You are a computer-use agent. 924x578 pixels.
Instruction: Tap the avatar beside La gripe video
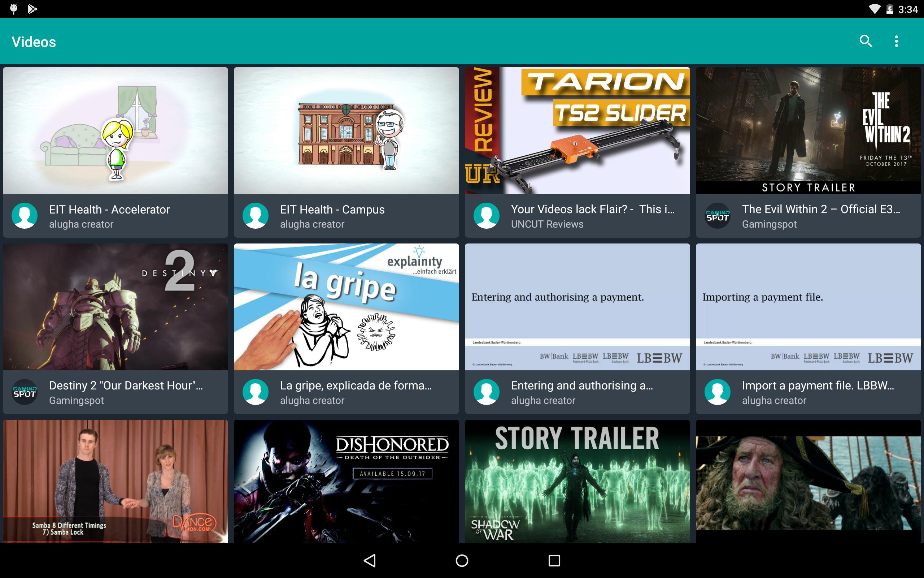click(x=256, y=392)
